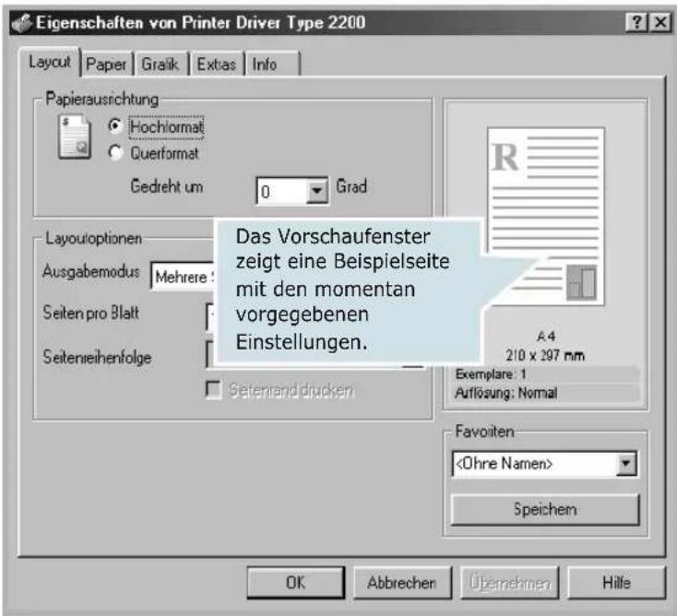Expand the Favoriten dropdown list
The height and width of the screenshot is (616, 677).
click(x=625, y=464)
